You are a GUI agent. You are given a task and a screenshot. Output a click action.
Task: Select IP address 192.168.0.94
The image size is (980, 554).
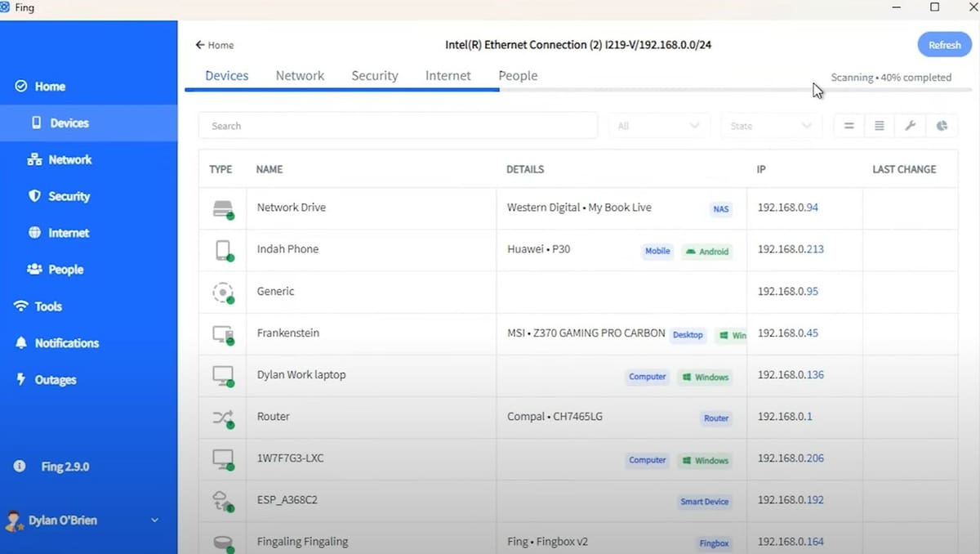point(788,208)
